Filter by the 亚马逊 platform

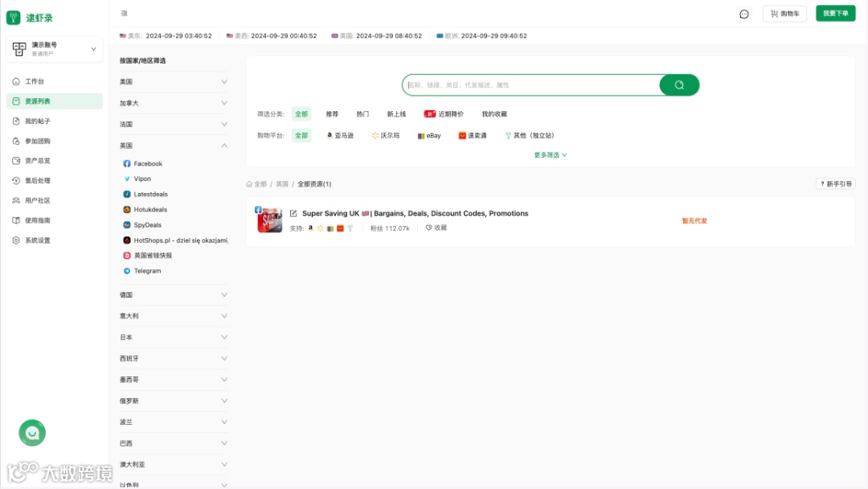pyautogui.click(x=340, y=136)
